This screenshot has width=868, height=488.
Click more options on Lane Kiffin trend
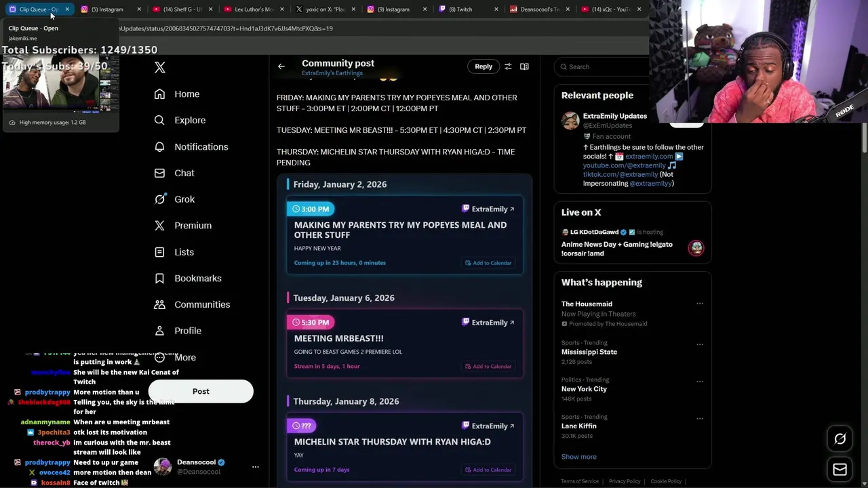(700, 418)
